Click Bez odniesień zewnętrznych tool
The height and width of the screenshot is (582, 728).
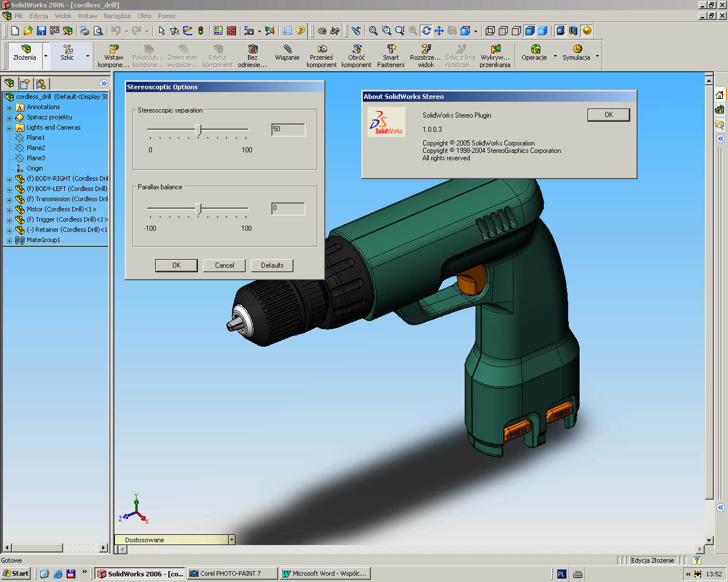coord(253,56)
